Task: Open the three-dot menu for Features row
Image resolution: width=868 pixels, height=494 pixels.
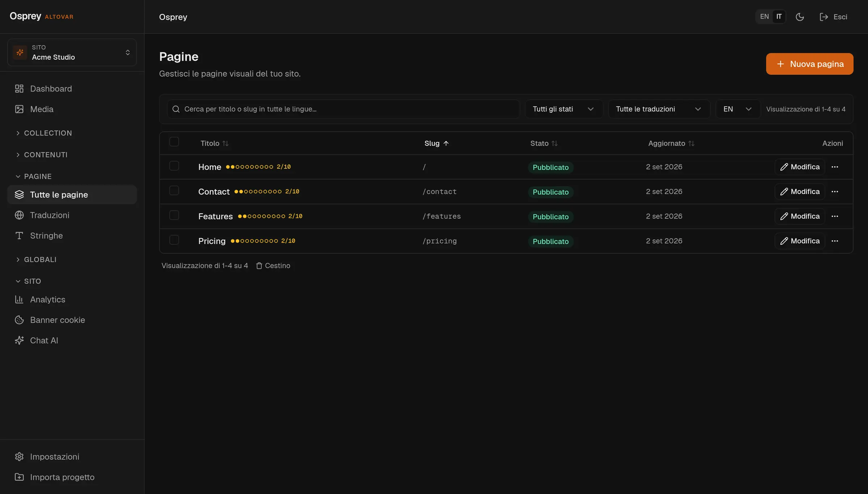Action: point(835,216)
